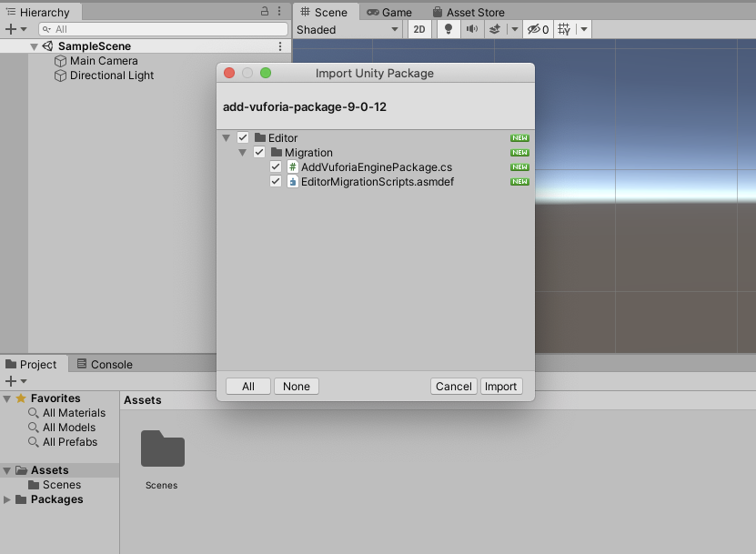756x554 pixels.
Task: Click the Project panel create plus button
Action: tap(11, 381)
